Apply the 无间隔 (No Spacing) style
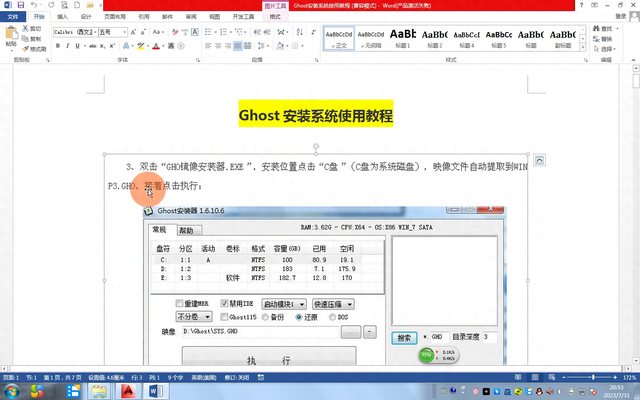This screenshot has height=400, width=640. coord(371,38)
